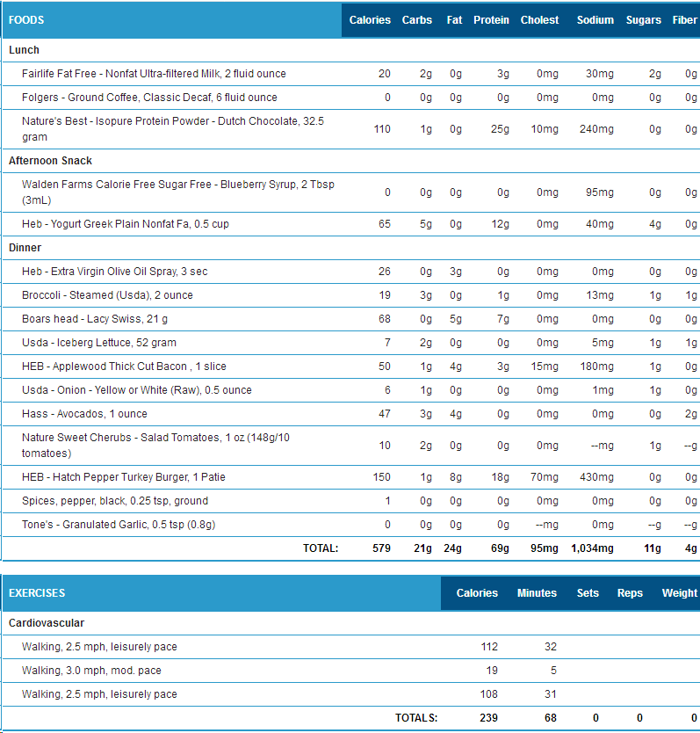The height and width of the screenshot is (733, 700).
Task: Click the 25g protein value for Isopure
Action: click(500, 129)
